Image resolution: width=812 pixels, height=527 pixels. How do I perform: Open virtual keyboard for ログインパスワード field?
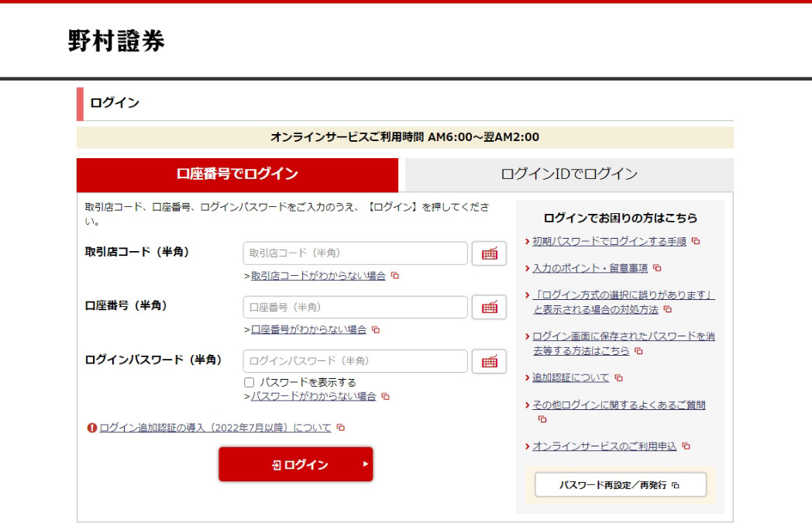pyautogui.click(x=489, y=361)
